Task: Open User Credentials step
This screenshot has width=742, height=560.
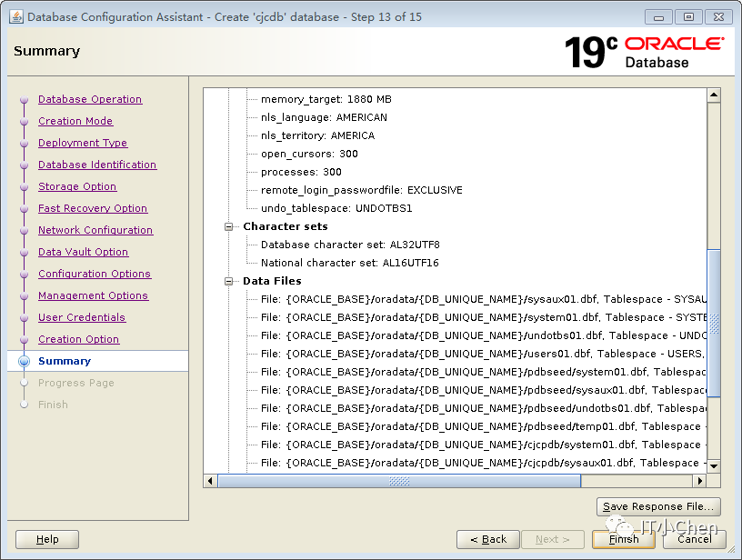Action: (82, 317)
